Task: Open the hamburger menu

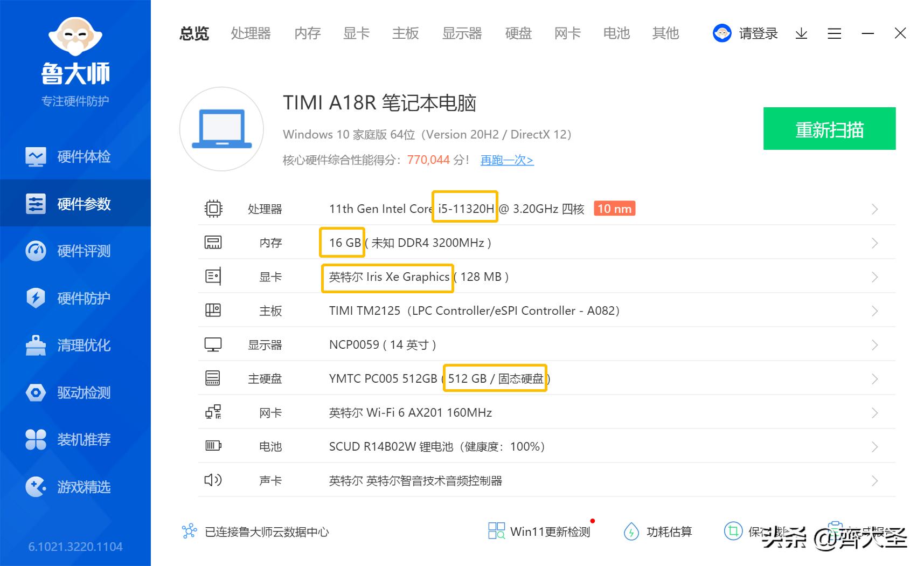Action: click(835, 33)
